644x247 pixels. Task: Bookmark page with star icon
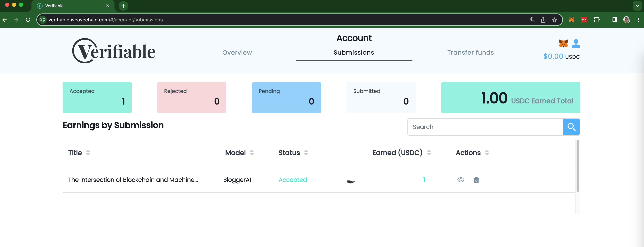point(554,20)
